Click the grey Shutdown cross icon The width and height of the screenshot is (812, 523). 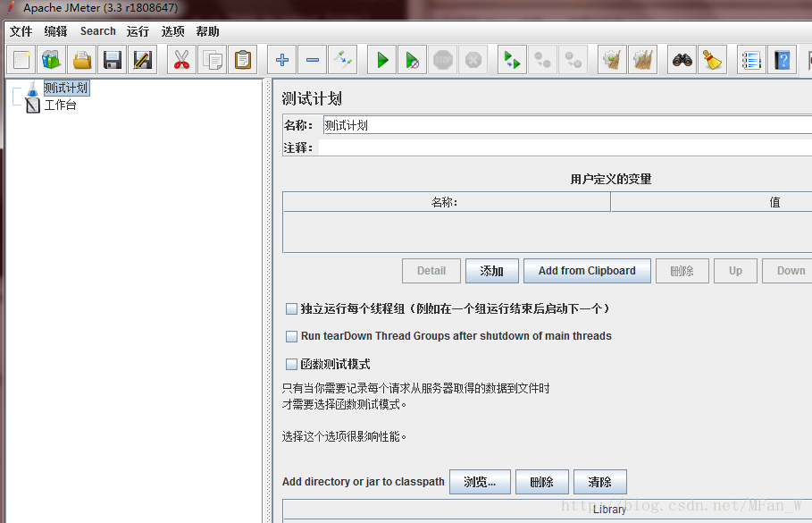coord(473,60)
